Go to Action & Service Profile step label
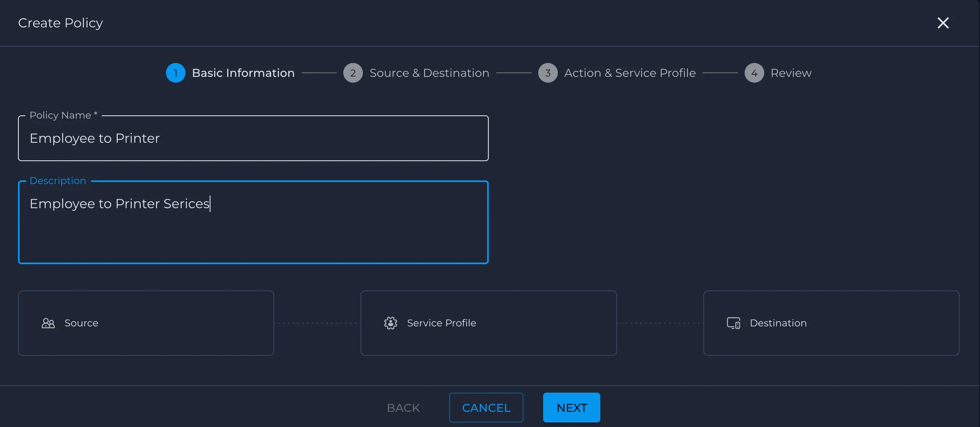Screen dimensions: 980x427 [630, 73]
